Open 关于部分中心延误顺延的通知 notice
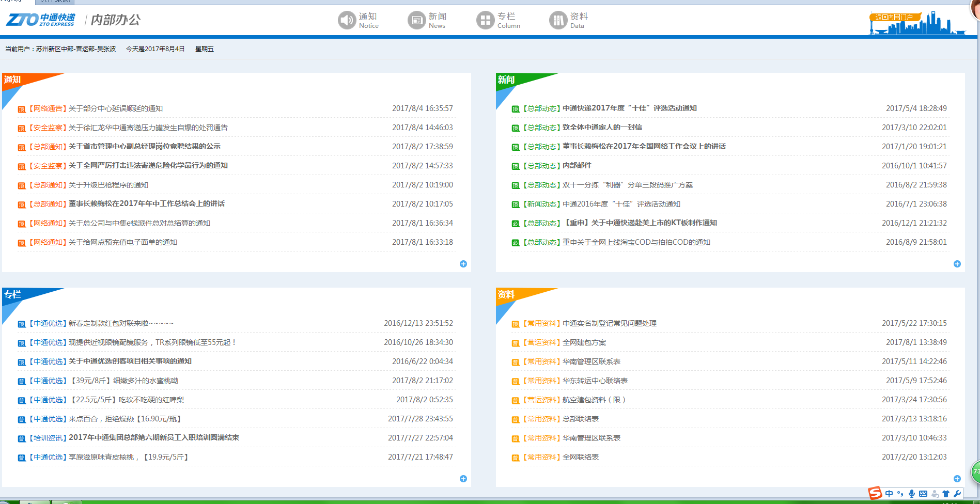 115,108
